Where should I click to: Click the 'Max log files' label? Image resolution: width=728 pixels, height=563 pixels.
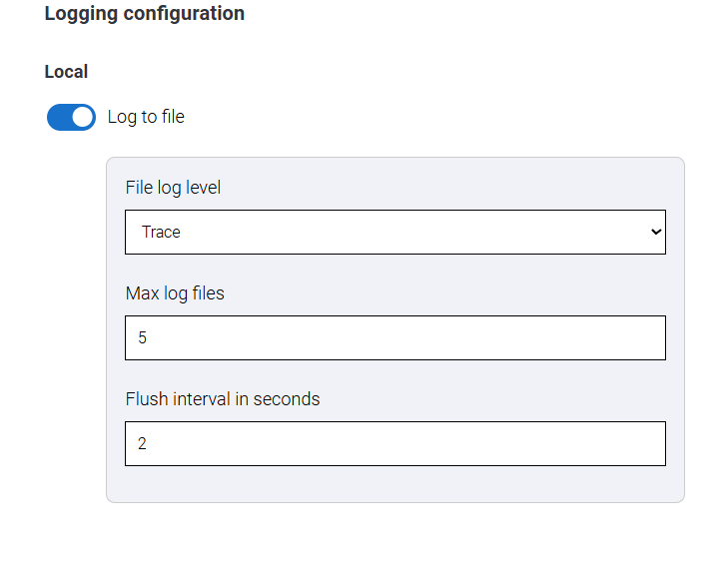pos(175,293)
